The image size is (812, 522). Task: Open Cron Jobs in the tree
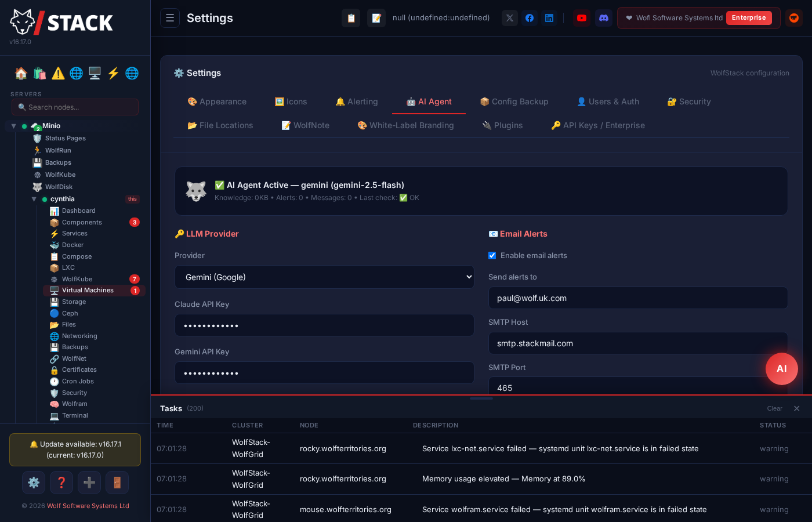(x=78, y=381)
